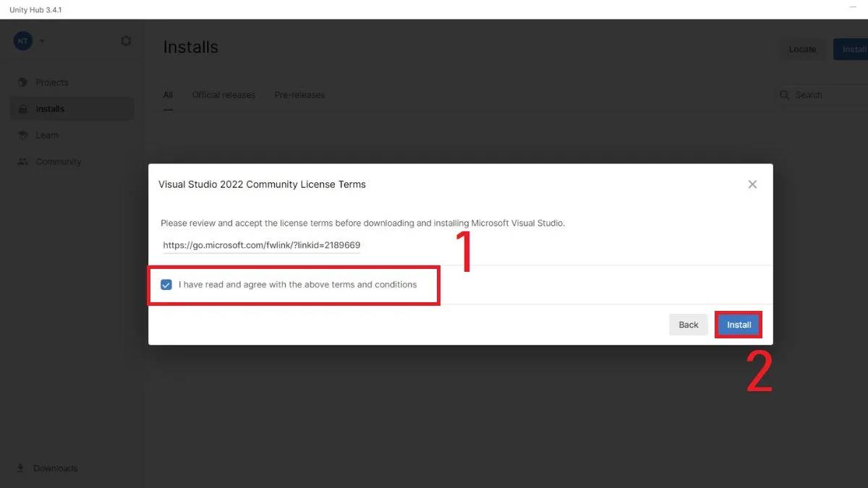Click Install in the license dialog

[x=739, y=325]
